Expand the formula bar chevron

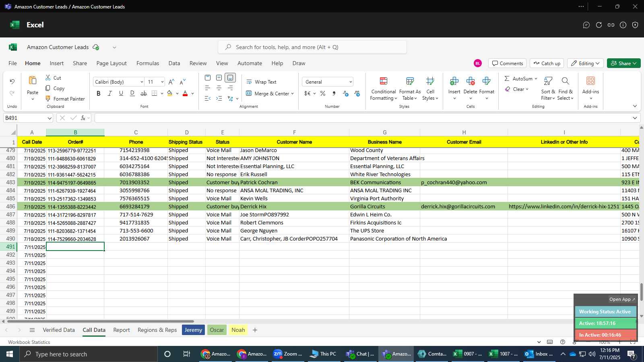(635, 118)
